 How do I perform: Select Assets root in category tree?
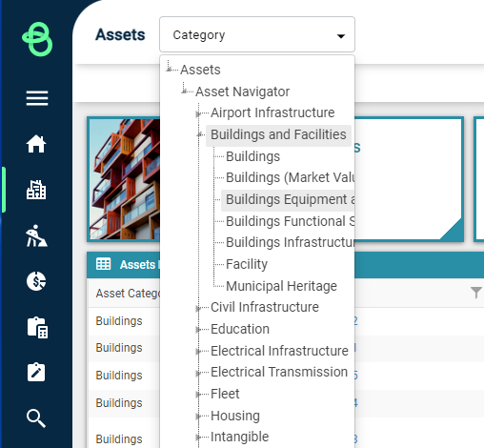tap(200, 70)
